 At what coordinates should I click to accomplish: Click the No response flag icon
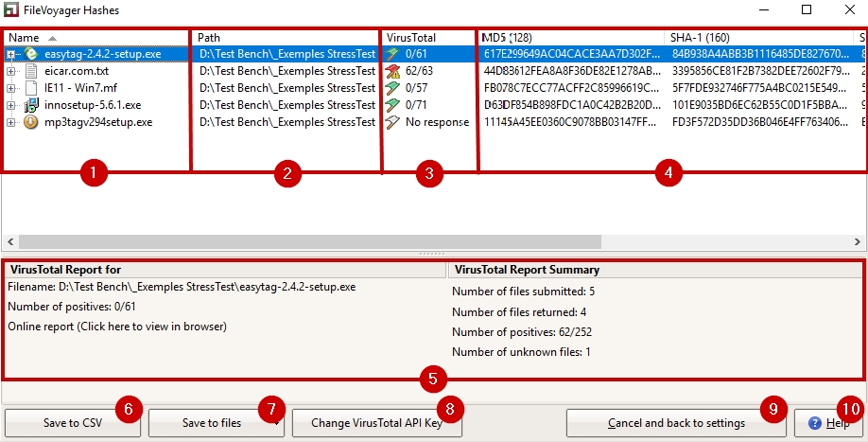(393, 122)
